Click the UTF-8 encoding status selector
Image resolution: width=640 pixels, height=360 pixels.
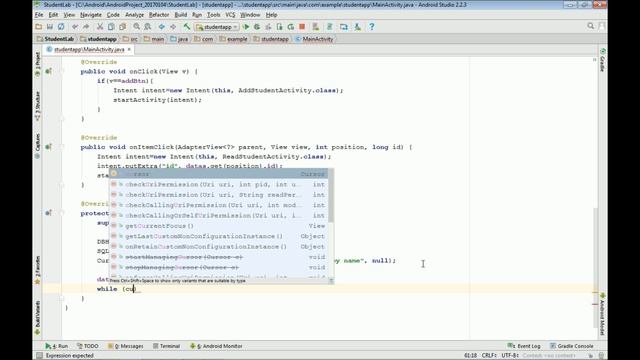click(x=509, y=356)
